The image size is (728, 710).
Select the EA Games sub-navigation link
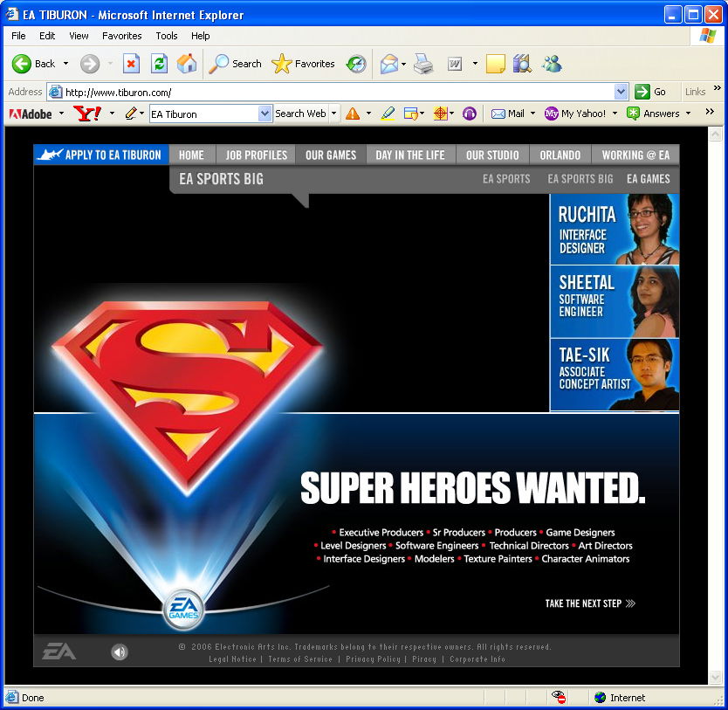click(x=649, y=179)
